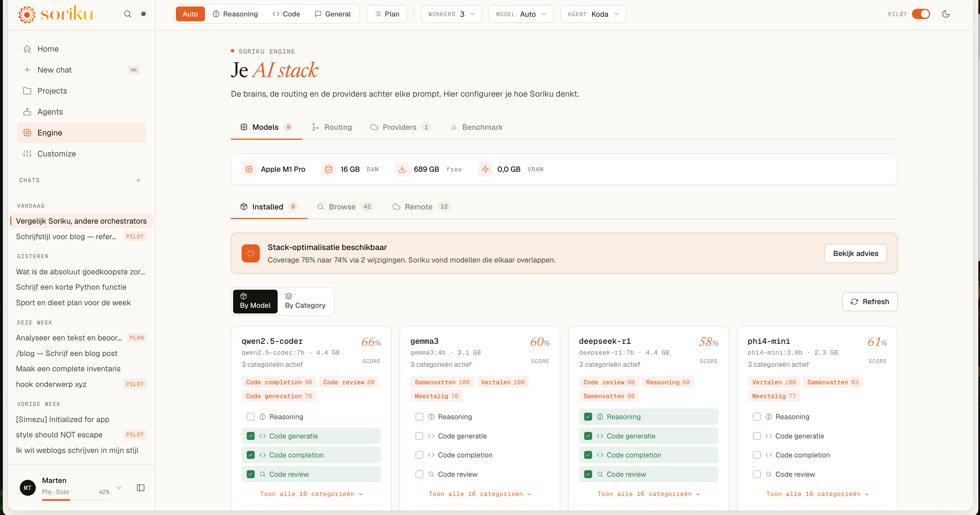Open the MODEL Auto dropdown
The height and width of the screenshot is (515, 980).
tap(521, 14)
